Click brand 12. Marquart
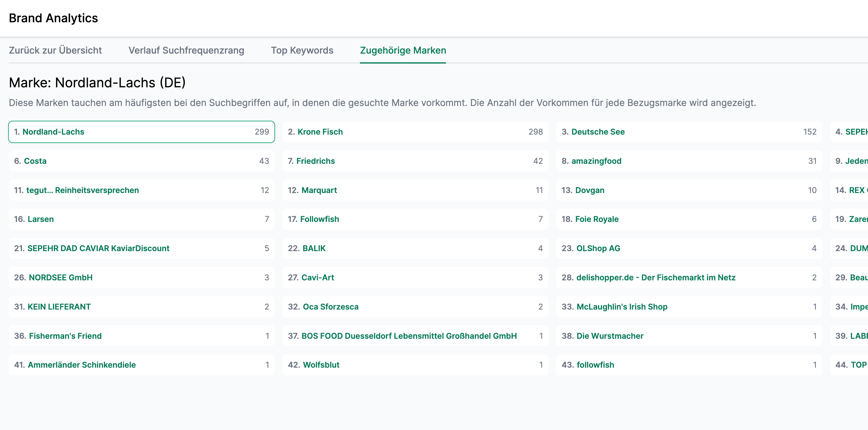Viewport: 868px width, 430px height. coord(415,190)
